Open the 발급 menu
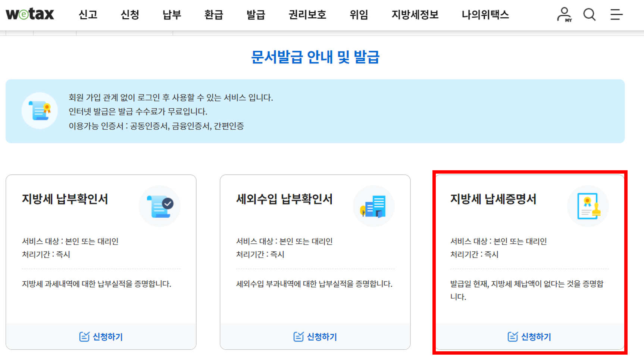Viewport: 644px width, 361px height. [256, 14]
